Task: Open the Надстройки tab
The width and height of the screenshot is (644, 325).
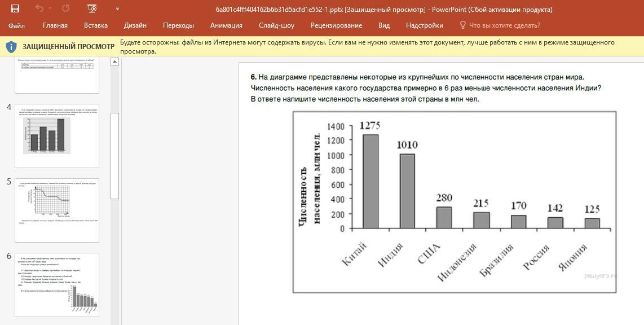Action: [424, 25]
